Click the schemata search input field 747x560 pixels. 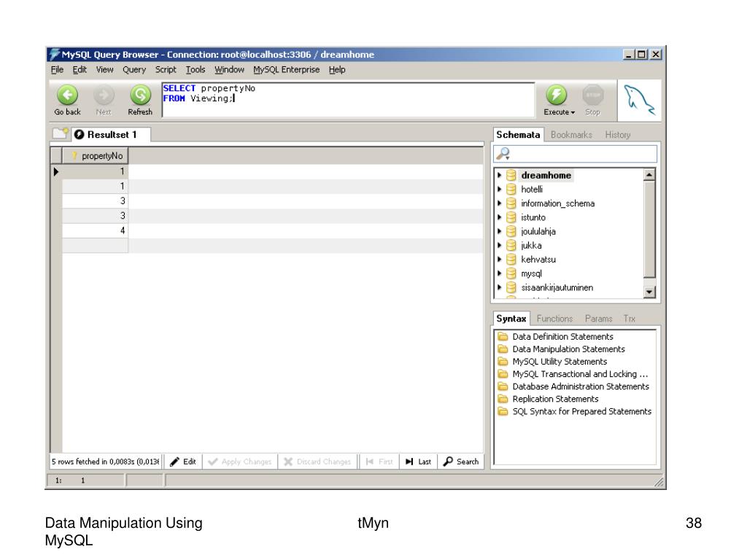[x=575, y=154]
